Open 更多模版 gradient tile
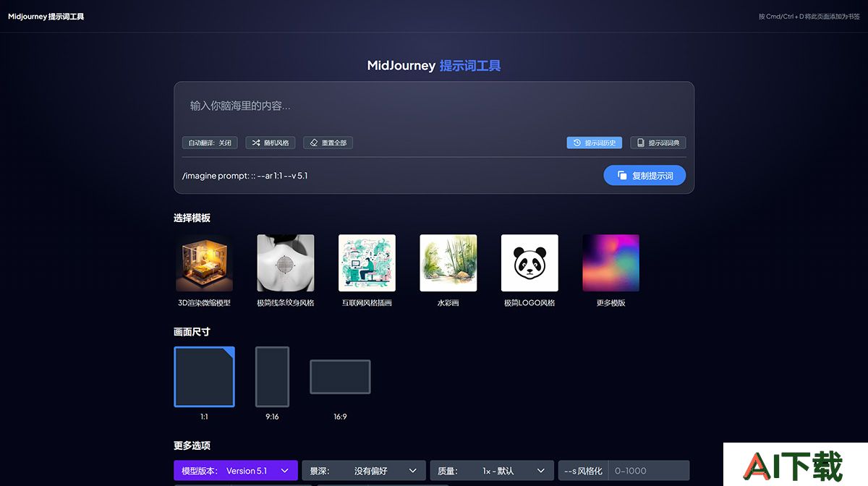Image resolution: width=868 pixels, height=486 pixels. coord(611,263)
